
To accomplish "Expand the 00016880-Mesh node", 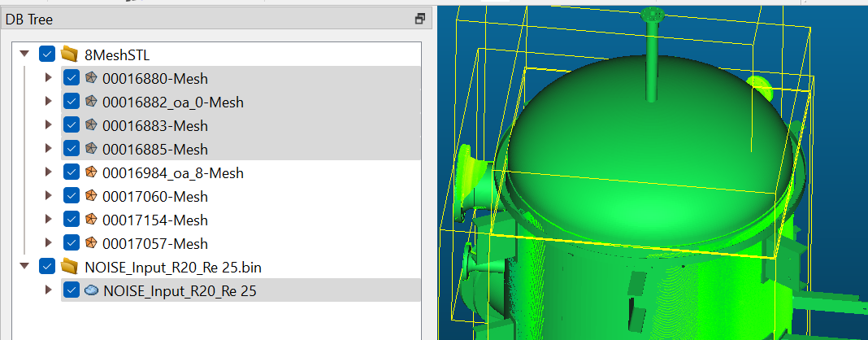I will tap(48, 78).
